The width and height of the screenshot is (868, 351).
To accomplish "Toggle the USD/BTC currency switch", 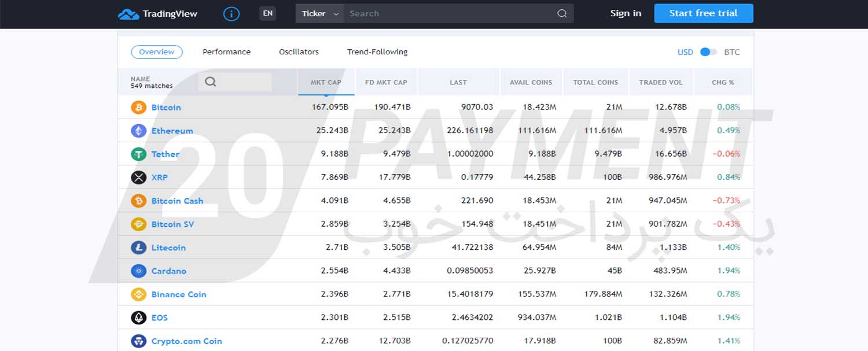I will point(708,52).
